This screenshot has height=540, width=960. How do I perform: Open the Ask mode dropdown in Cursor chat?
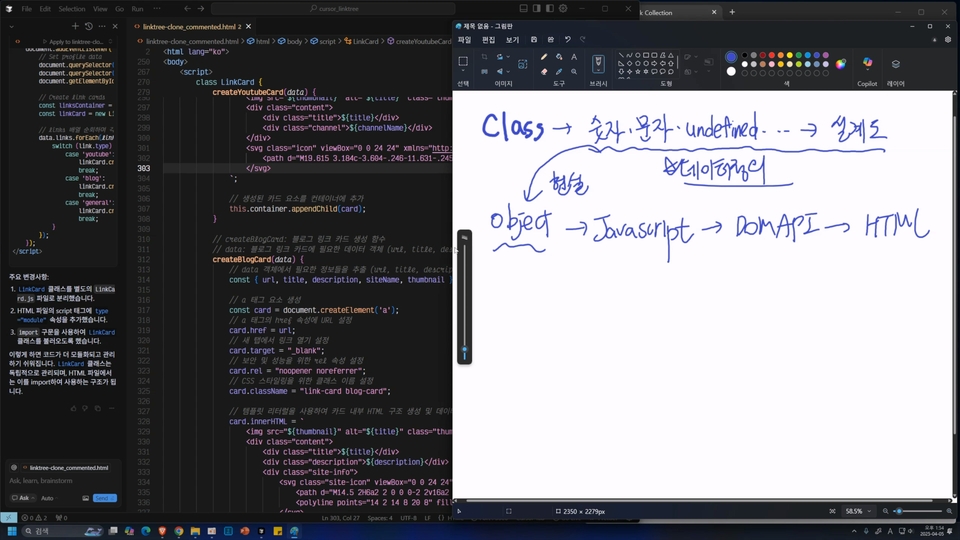point(23,498)
